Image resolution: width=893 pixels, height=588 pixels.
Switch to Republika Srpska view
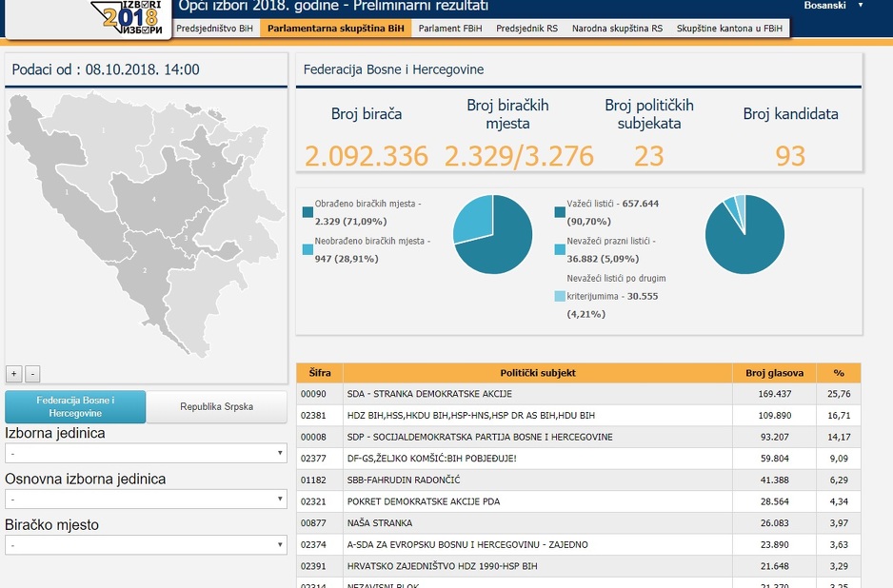tap(216, 406)
